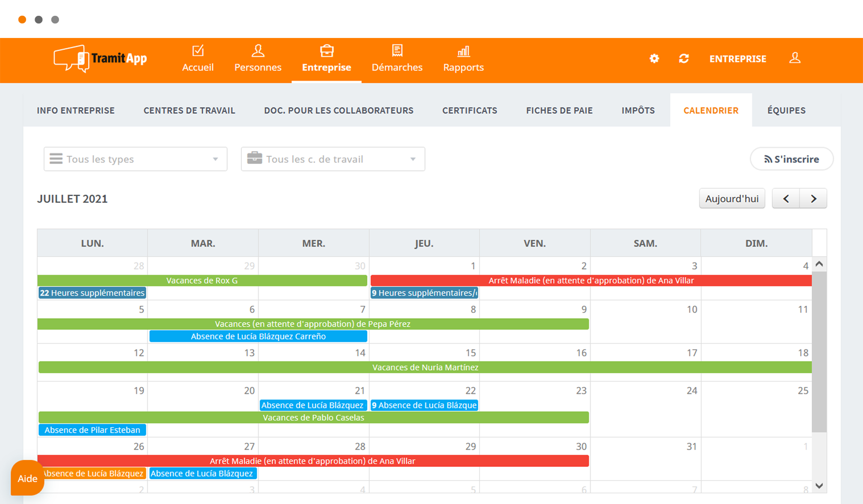Open DOC. POUR LES COLLABORATEURS tab
Screen dimensions: 863x504
(338, 110)
